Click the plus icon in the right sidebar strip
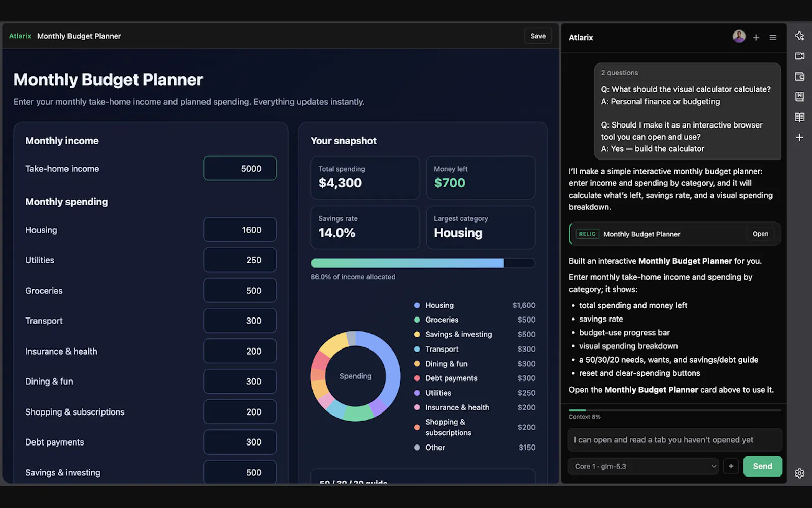The image size is (812, 508). 799,137
